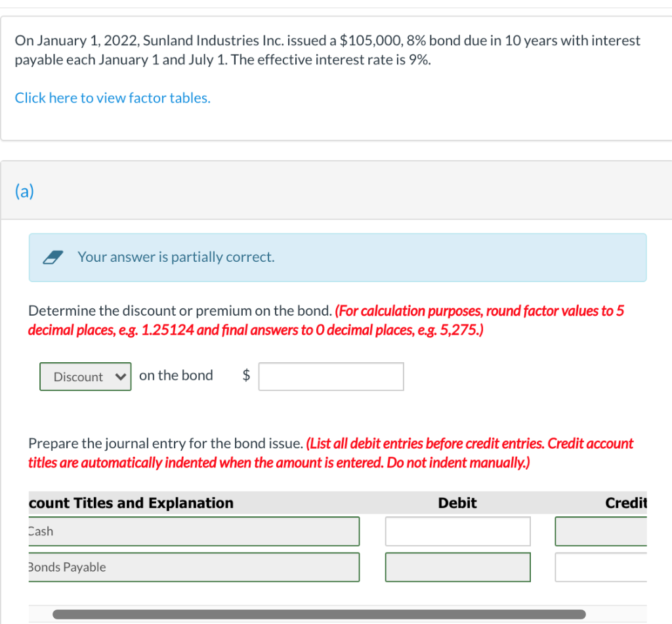Click the Debit field for Cash

[x=457, y=531]
